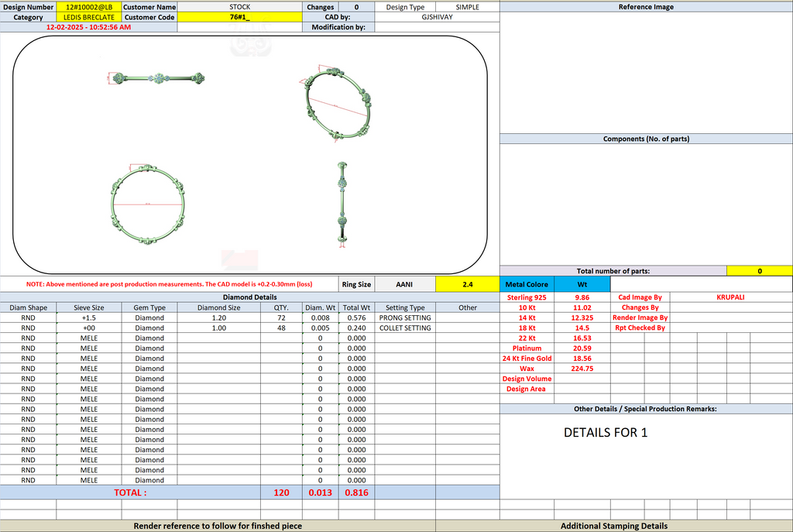Select the 24 Kt Fine Gold label
The image size is (793, 532).
click(527, 358)
